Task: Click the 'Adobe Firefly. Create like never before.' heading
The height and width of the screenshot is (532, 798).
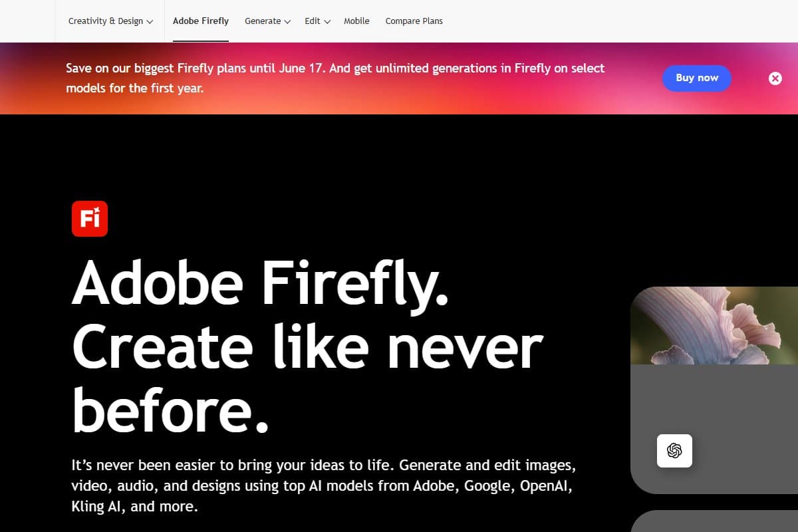Action: (x=307, y=345)
